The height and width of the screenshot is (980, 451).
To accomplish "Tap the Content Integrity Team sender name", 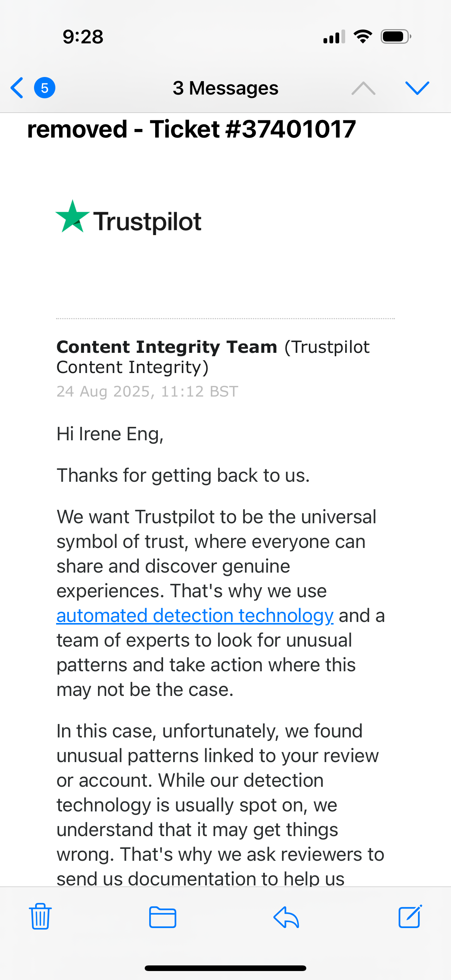I will (x=167, y=346).
